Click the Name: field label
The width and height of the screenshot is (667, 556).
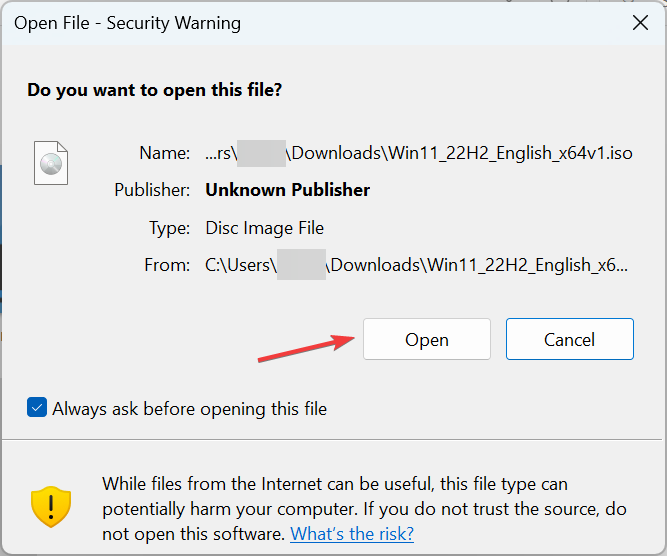tap(165, 153)
